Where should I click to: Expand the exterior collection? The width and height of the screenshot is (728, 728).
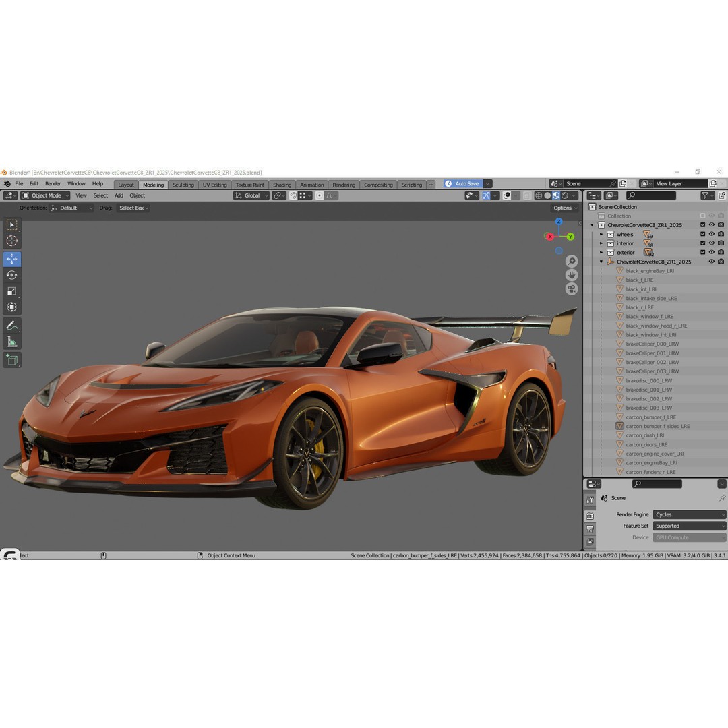pos(601,253)
